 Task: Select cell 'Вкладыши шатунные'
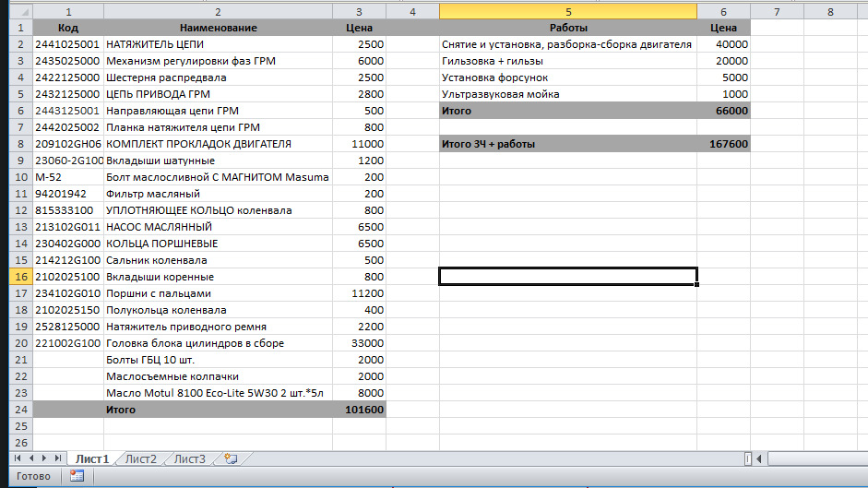point(218,161)
